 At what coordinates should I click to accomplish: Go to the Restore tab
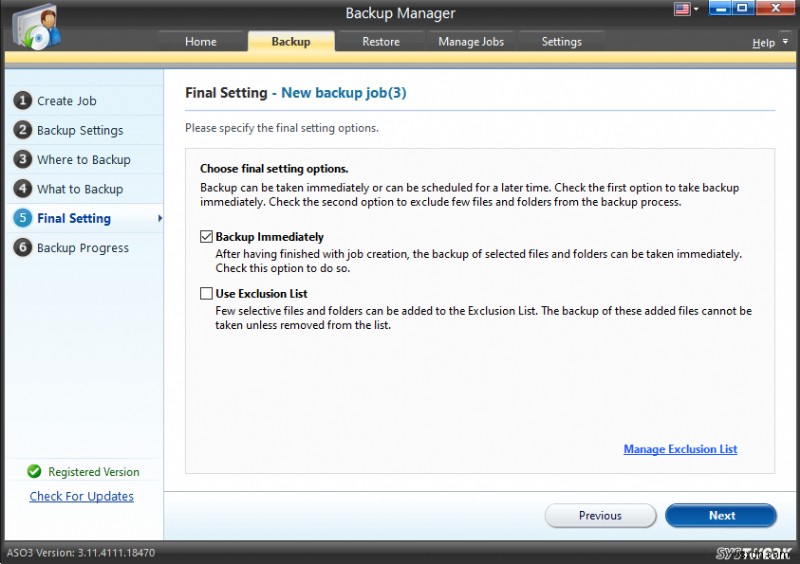(381, 41)
